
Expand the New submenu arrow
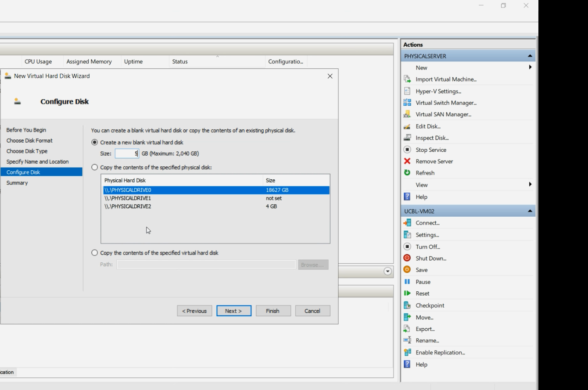coord(530,67)
